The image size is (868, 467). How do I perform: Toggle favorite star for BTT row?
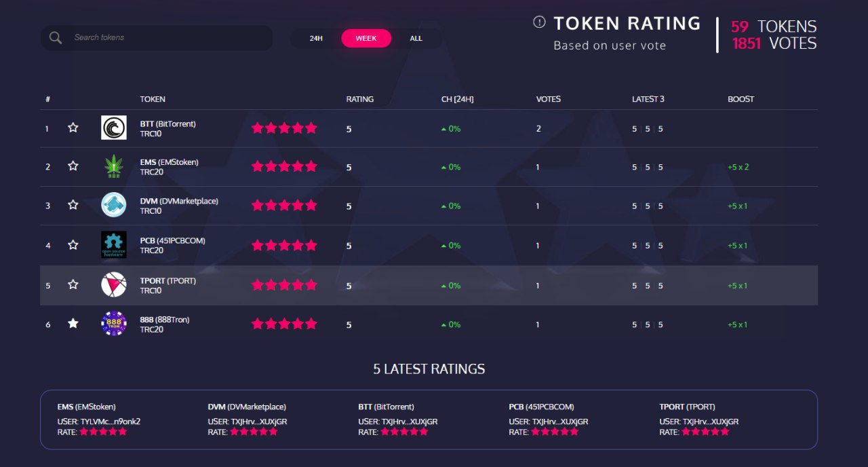73,128
